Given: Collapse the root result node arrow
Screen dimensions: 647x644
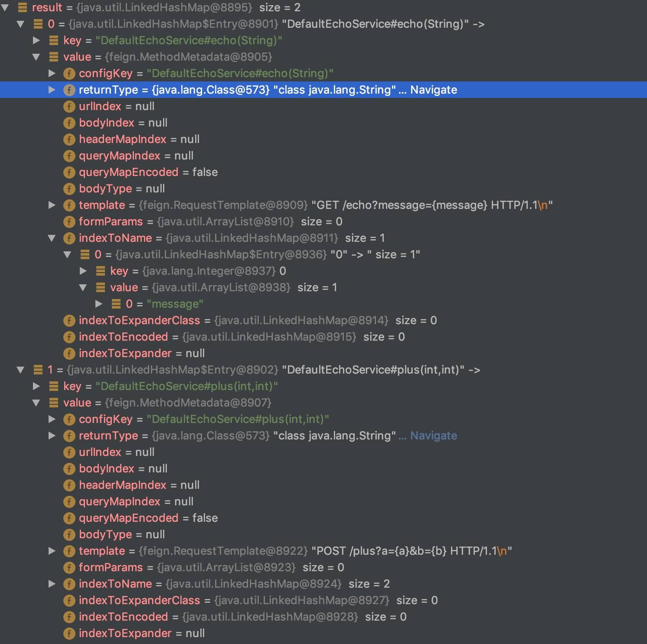Looking at the screenshot, I should (x=5, y=7).
